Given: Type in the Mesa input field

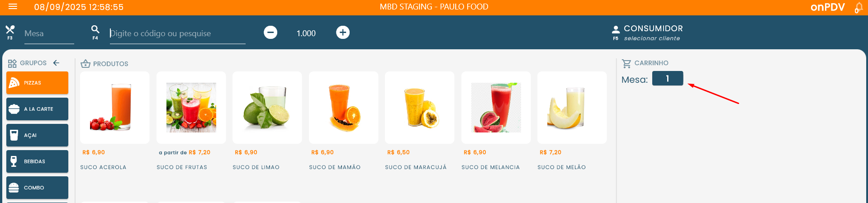Looking at the screenshot, I should [x=48, y=34].
